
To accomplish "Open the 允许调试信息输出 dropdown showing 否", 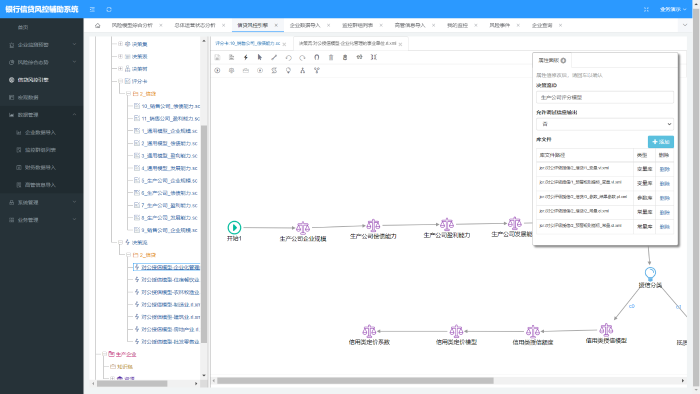I will (604, 124).
